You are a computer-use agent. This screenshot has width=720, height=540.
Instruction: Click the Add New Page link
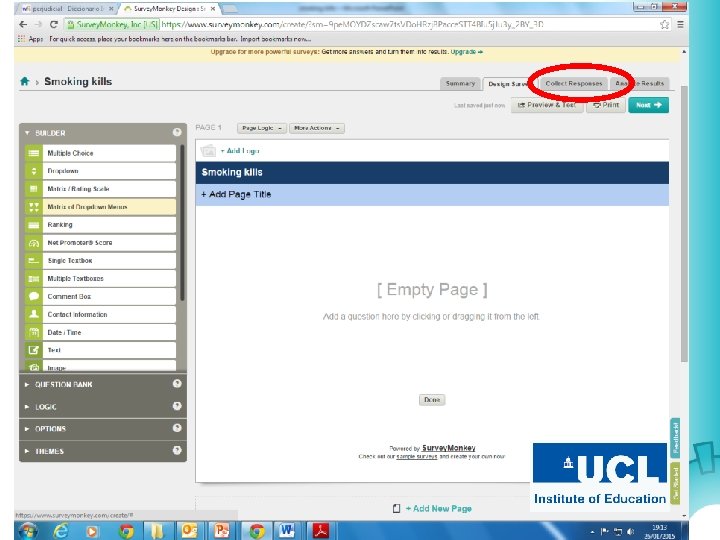[438, 508]
